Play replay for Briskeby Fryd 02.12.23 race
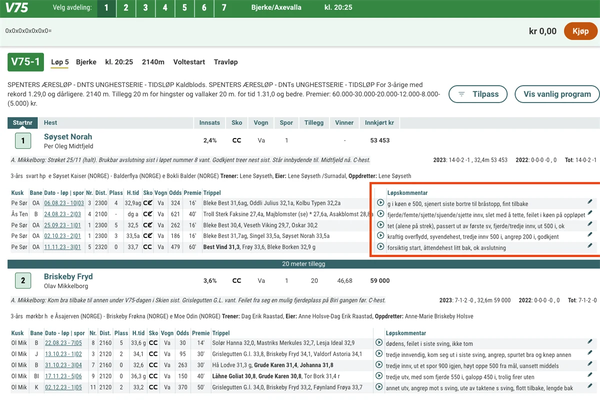 pyautogui.click(x=379, y=387)
